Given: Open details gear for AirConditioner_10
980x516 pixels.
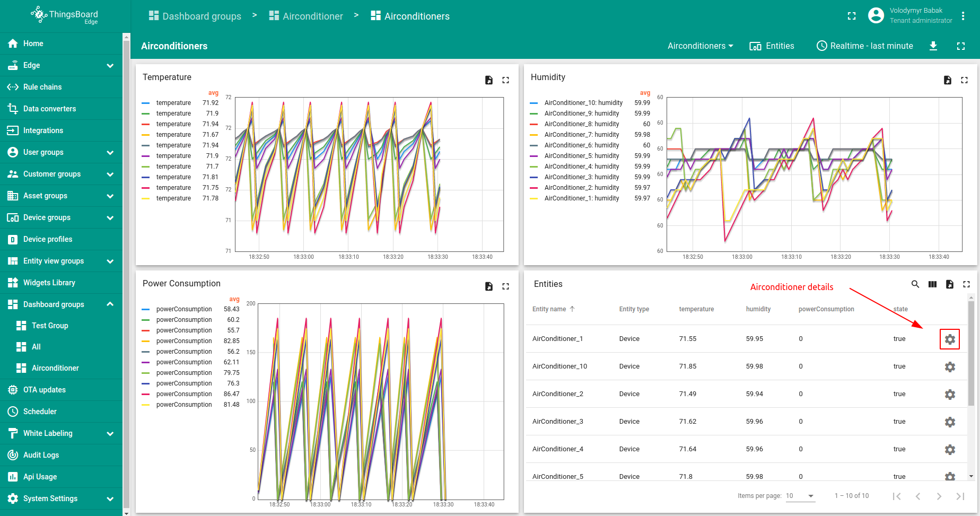Looking at the screenshot, I should [950, 366].
